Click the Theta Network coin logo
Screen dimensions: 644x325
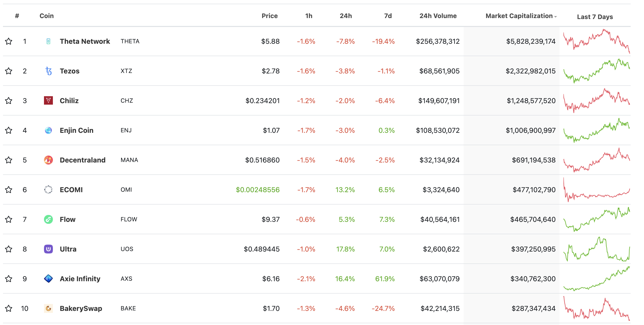[48, 41]
